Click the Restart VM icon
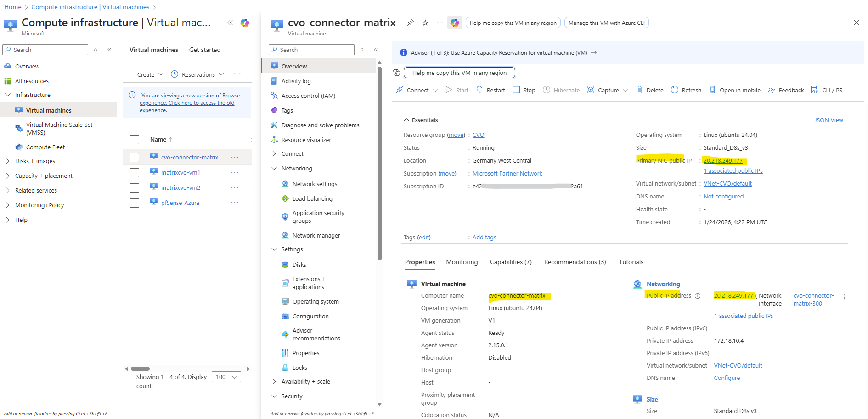 (x=479, y=90)
